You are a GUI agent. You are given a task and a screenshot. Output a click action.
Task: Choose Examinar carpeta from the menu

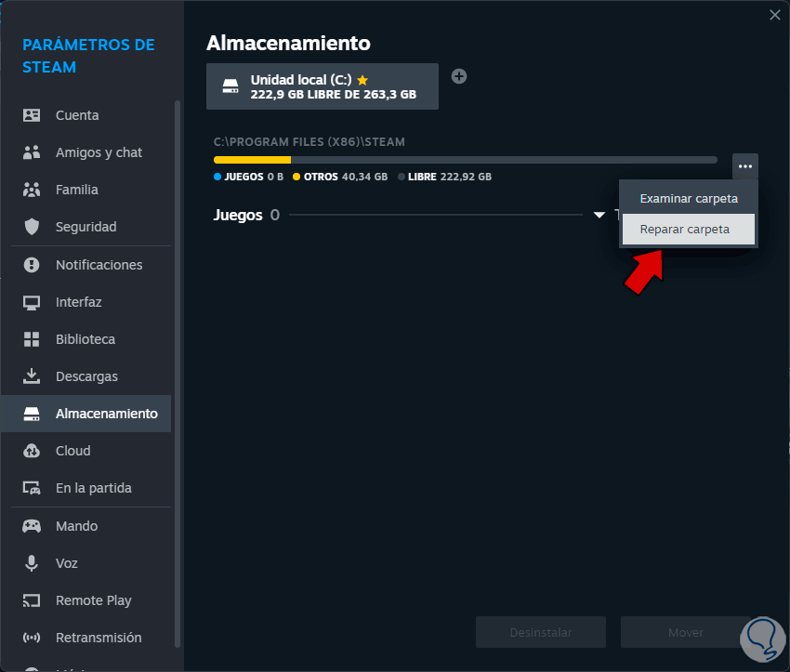(688, 199)
